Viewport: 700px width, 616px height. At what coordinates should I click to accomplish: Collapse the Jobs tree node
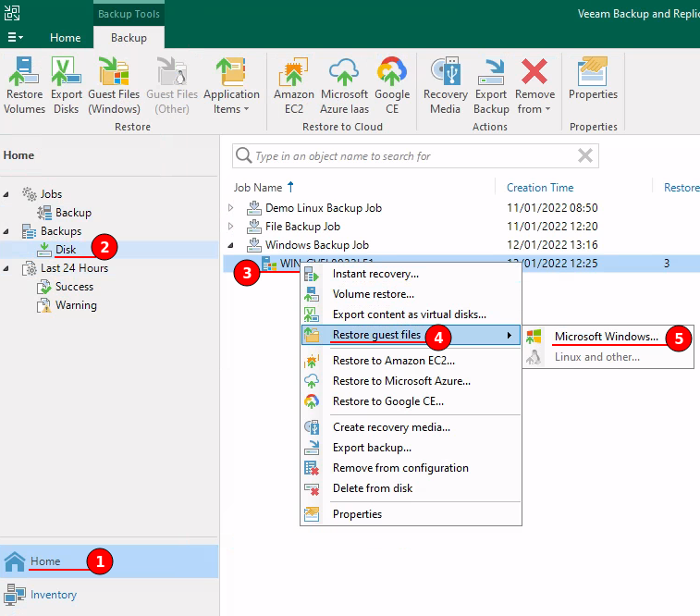point(6,194)
